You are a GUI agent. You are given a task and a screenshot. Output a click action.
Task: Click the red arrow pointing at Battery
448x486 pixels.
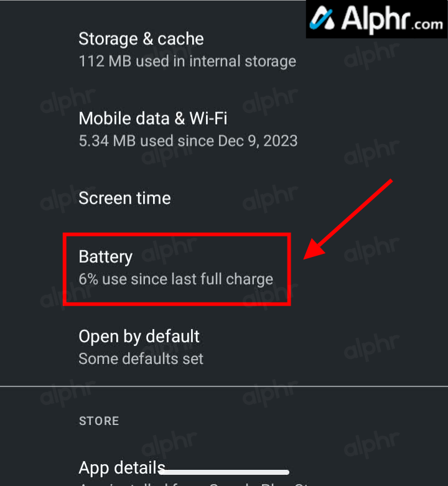[x=348, y=220]
